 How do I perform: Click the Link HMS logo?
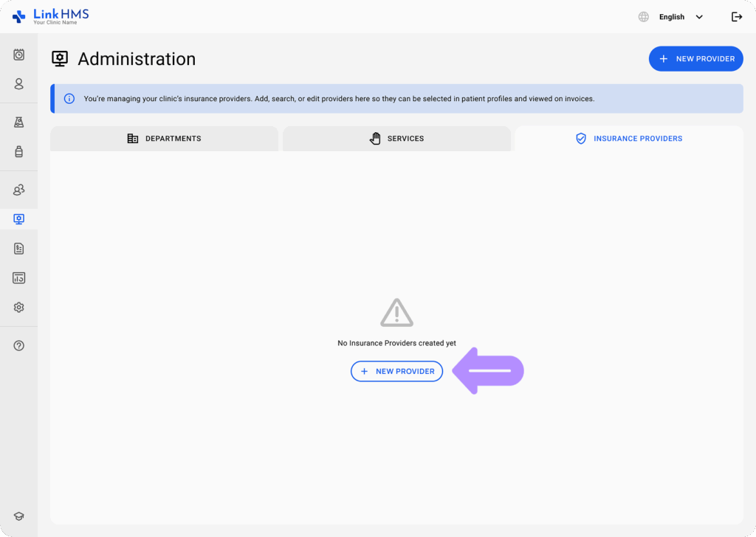pyautogui.click(x=50, y=16)
